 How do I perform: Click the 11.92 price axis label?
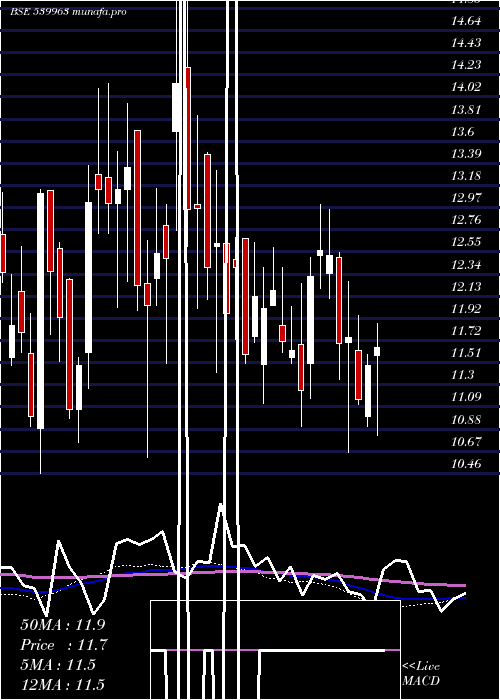(x=467, y=308)
